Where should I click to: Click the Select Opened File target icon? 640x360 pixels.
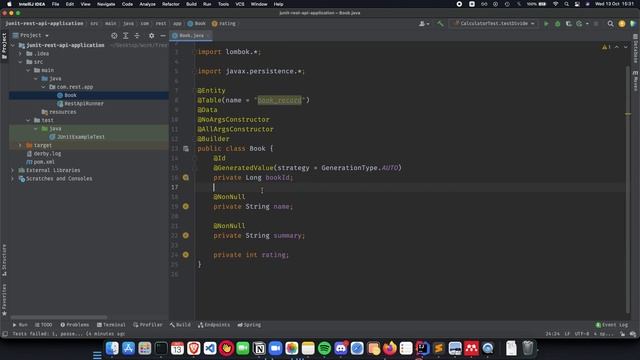pos(114,36)
